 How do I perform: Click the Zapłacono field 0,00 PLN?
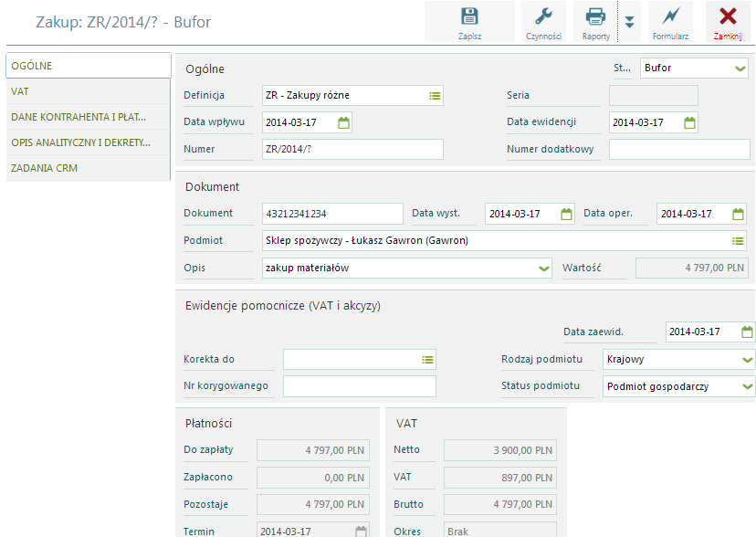[313, 478]
